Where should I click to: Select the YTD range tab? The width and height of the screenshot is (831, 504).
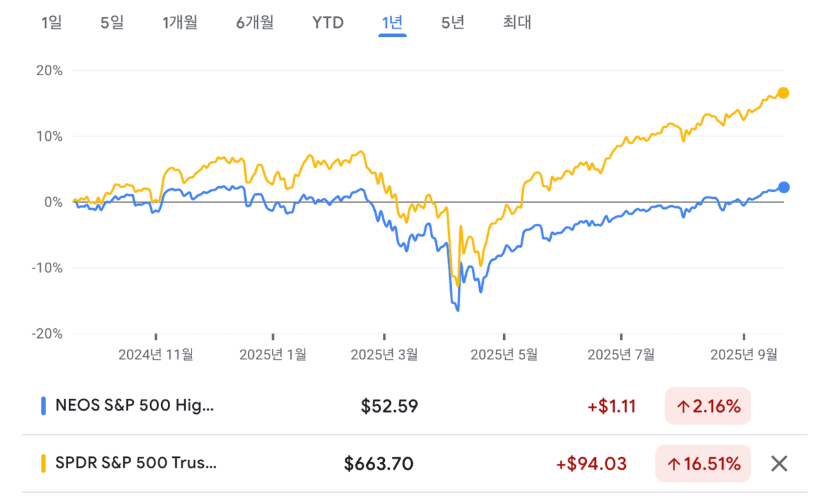click(x=328, y=23)
